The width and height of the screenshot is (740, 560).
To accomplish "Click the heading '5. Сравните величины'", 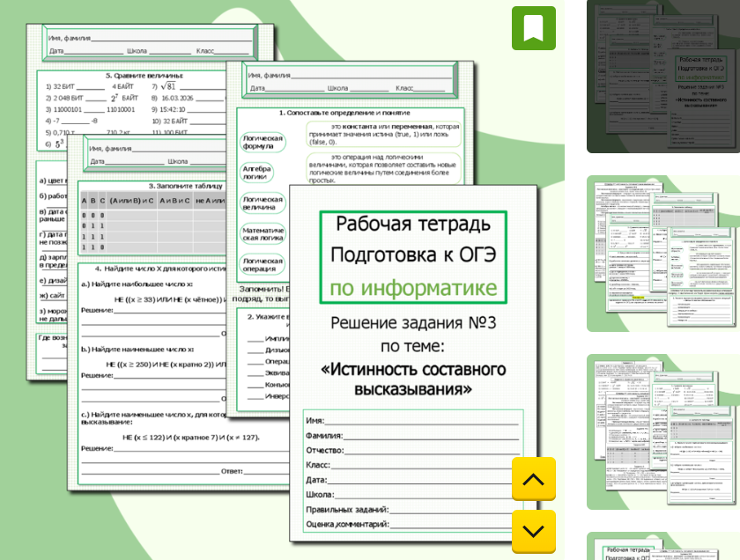I will click(144, 76).
